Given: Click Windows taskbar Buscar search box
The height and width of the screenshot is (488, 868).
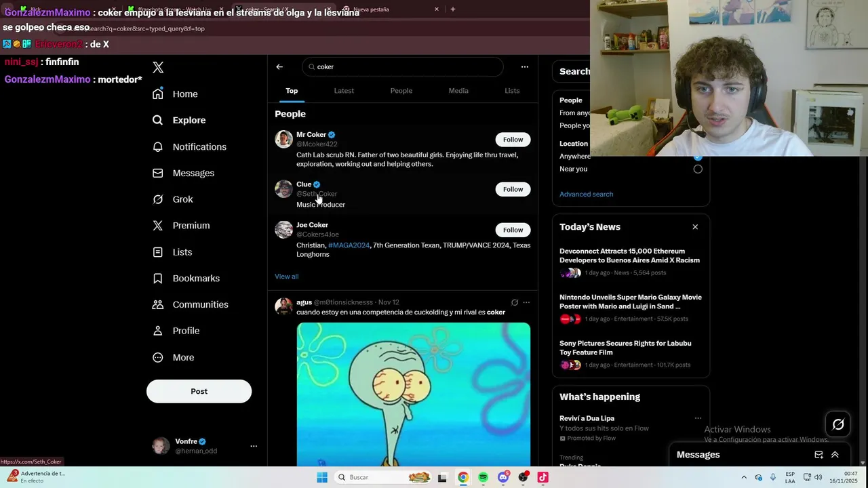Looking at the screenshot, I should point(383,477).
